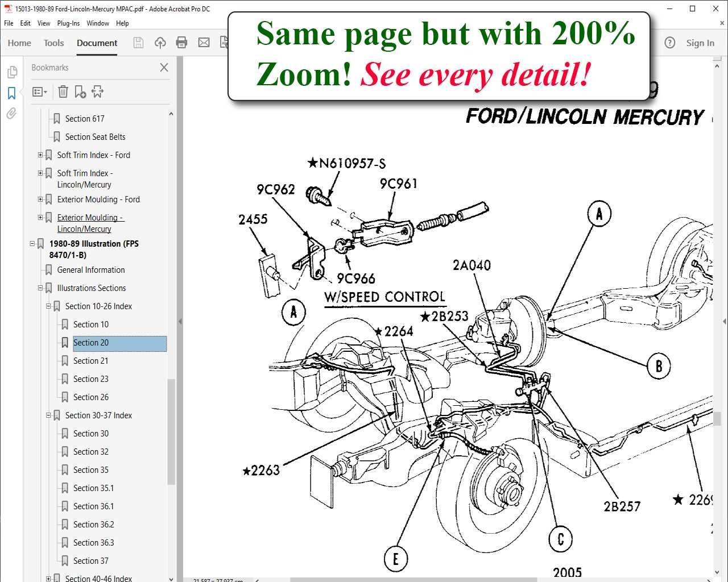The image size is (728, 582).
Task: Click the Save file icon
Action: point(138,43)
